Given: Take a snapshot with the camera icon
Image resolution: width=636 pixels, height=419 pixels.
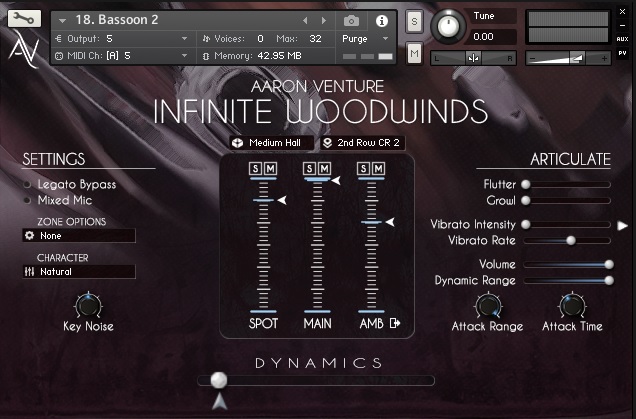Looking at the screenshot, I should point(351,20).
